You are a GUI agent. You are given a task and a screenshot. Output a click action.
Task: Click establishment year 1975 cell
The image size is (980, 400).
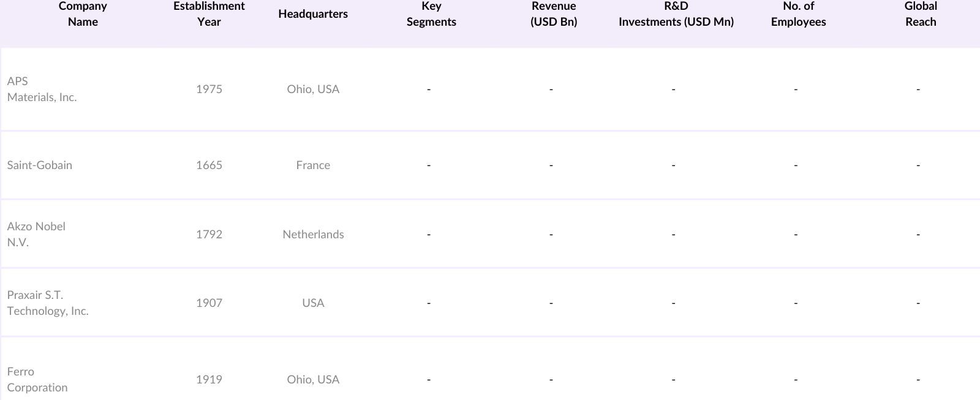coord(209,89)
